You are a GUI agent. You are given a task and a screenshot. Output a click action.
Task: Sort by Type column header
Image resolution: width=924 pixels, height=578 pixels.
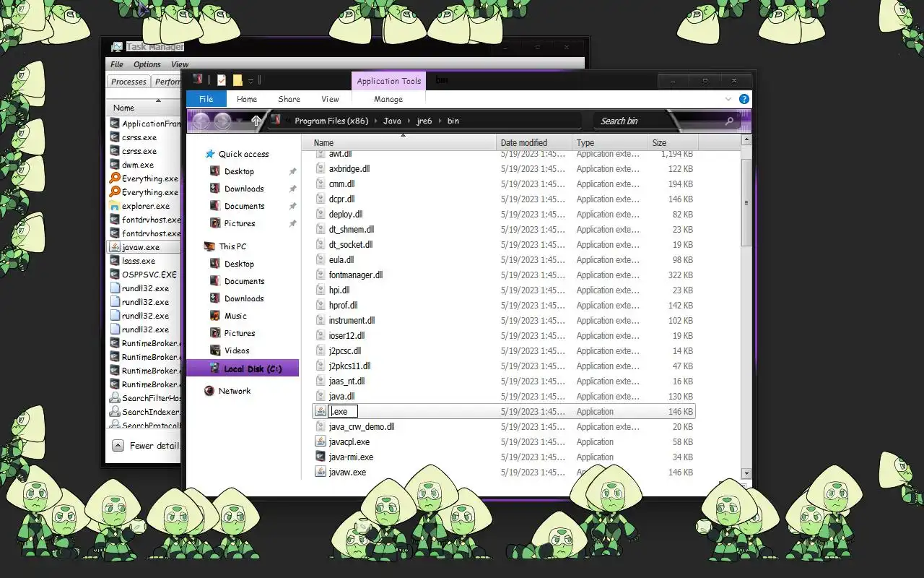click(x=610, y=142)
